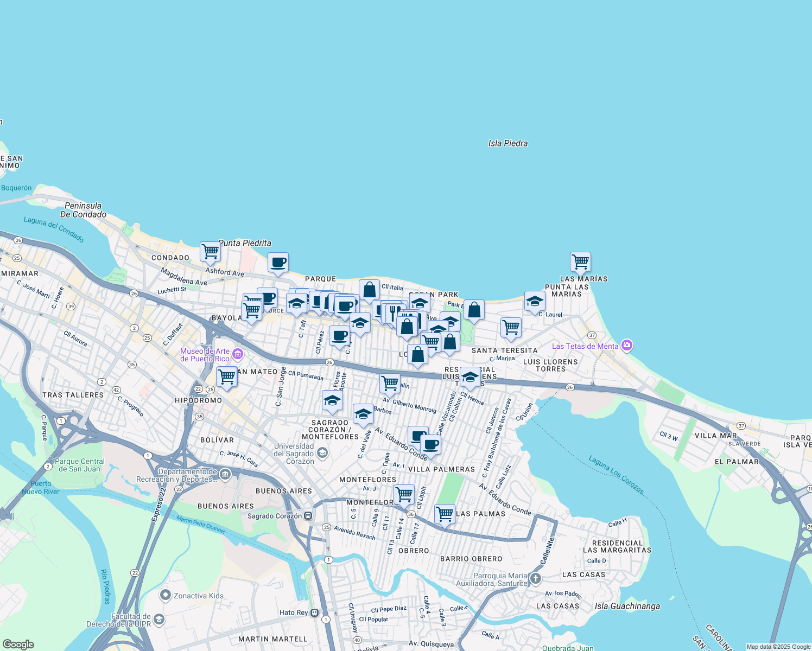Click the shopping cart pin near Monteflores

pos(404,494)
